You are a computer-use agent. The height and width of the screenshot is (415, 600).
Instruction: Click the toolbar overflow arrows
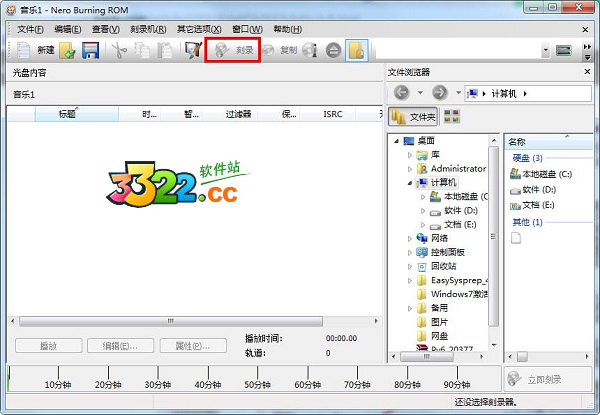[587, 52]
